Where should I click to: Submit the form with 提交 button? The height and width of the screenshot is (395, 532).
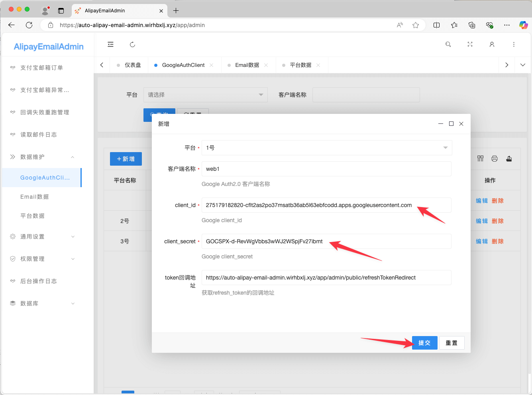[424, 343]
